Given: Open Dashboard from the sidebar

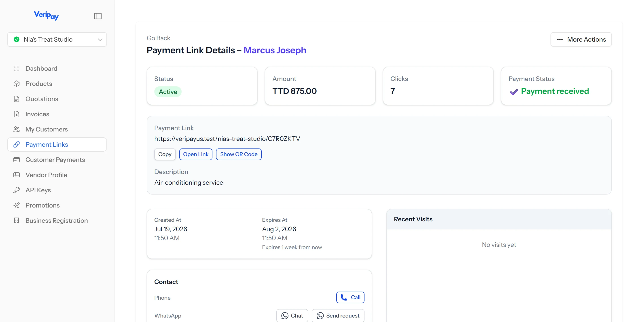Looking at the screenshot, I should point(57,68).
